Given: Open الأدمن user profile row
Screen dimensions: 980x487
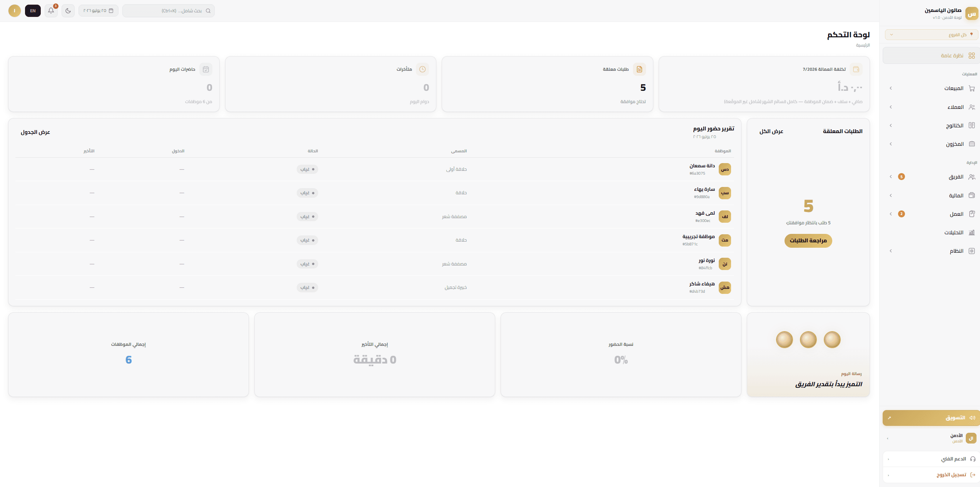Looking at the screenshot, I should click(931, 438).
